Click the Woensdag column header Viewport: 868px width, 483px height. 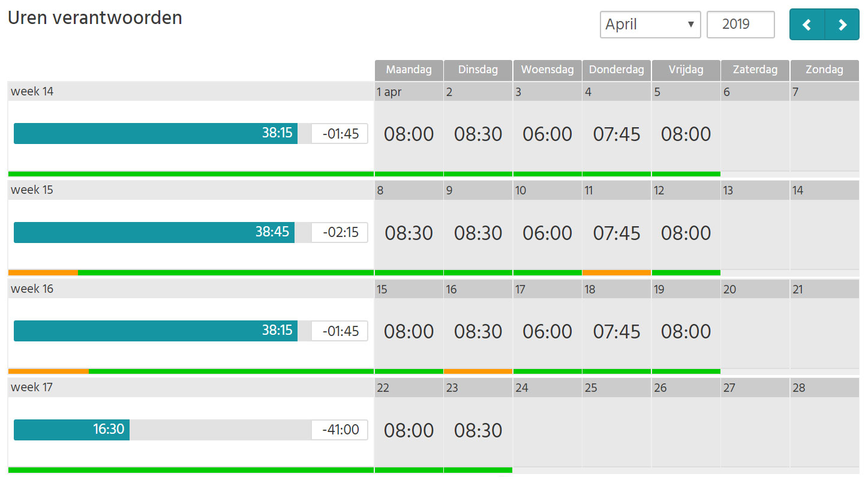coord(547,70)
